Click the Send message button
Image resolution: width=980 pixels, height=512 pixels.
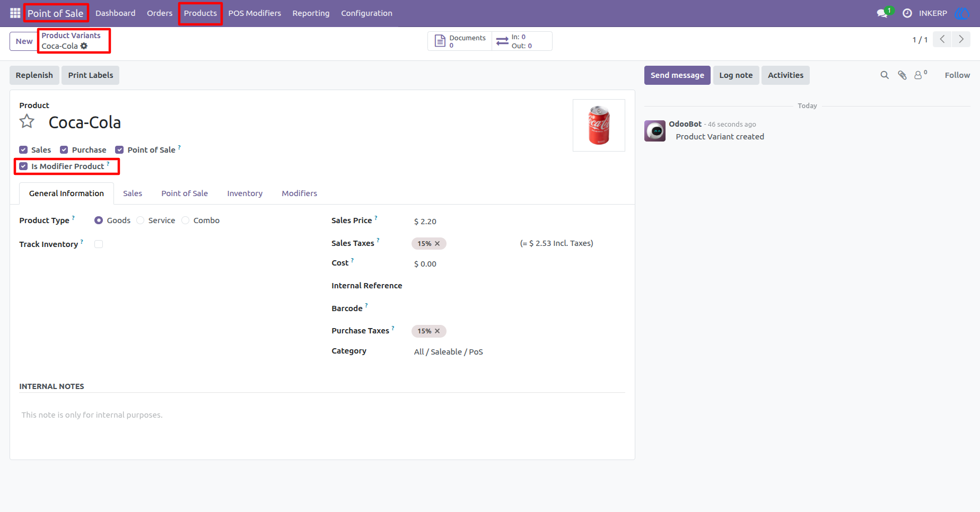677,75
